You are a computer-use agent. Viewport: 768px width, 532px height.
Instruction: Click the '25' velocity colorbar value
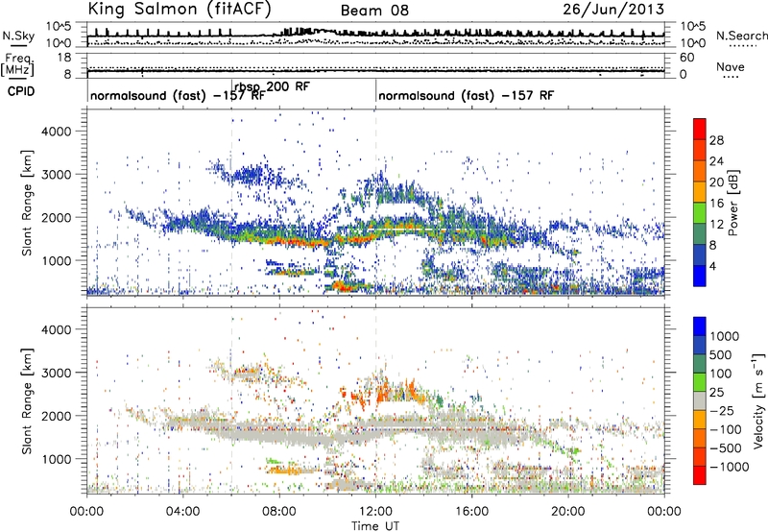tap(716, 393)
